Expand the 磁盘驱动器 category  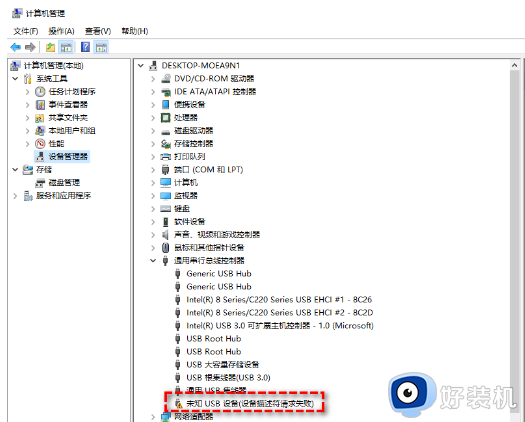(153, 131)
